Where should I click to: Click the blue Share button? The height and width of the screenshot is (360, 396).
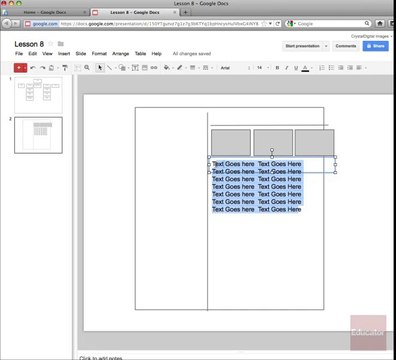point(376,46)
